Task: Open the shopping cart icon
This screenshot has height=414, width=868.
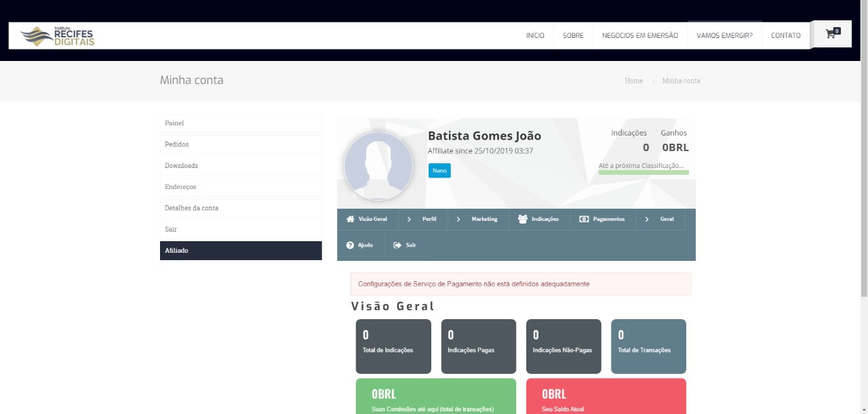Action: pos(831,34)
